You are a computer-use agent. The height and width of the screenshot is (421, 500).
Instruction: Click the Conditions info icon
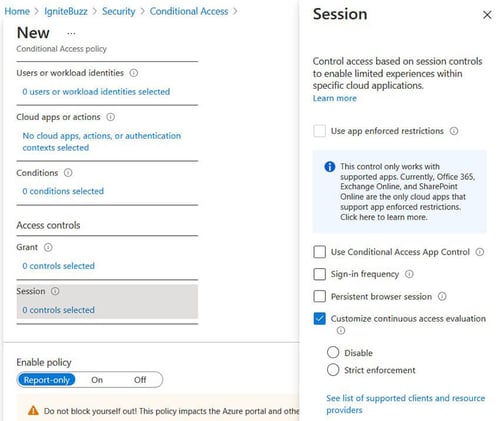pos(68,173)
